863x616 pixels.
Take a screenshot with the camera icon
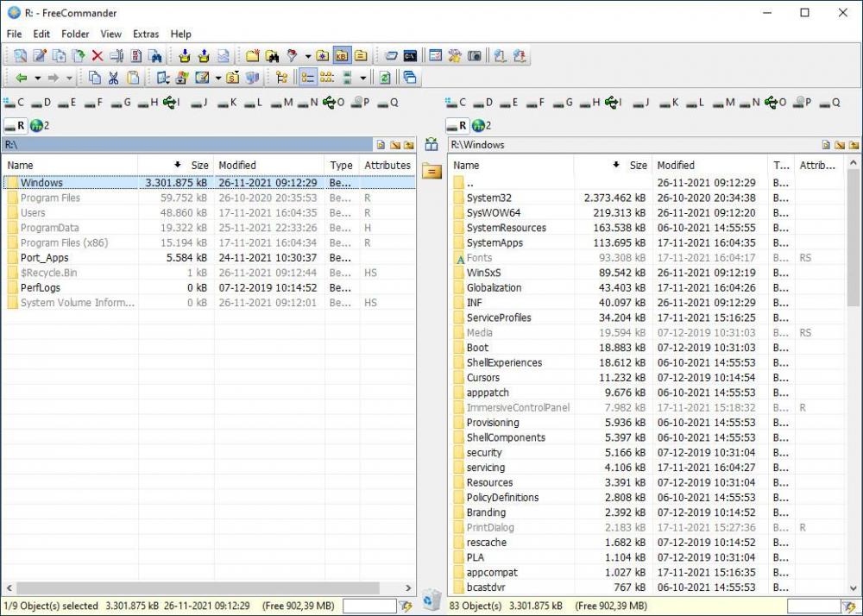pyautogui.click(x=474, y=56)
